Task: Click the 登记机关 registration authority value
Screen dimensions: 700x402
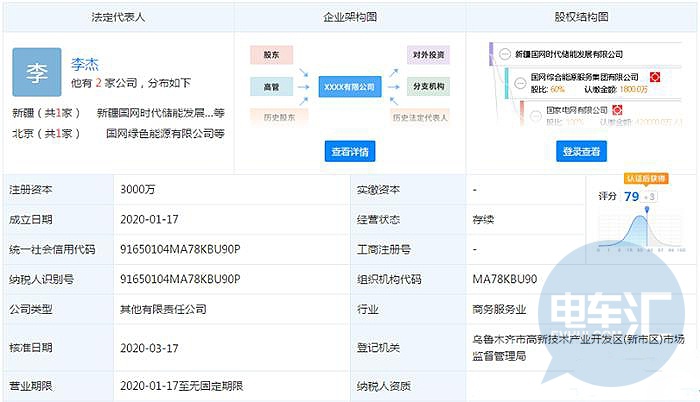Action: [578, 348]
